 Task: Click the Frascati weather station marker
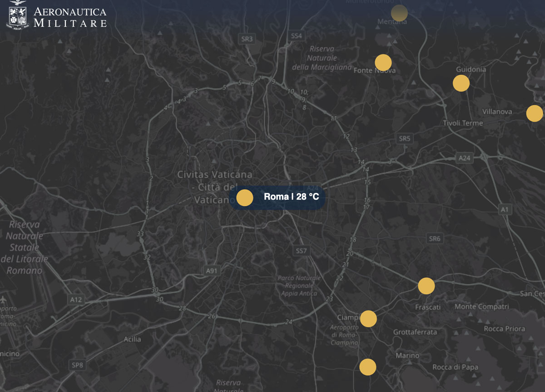click(426, 286)
